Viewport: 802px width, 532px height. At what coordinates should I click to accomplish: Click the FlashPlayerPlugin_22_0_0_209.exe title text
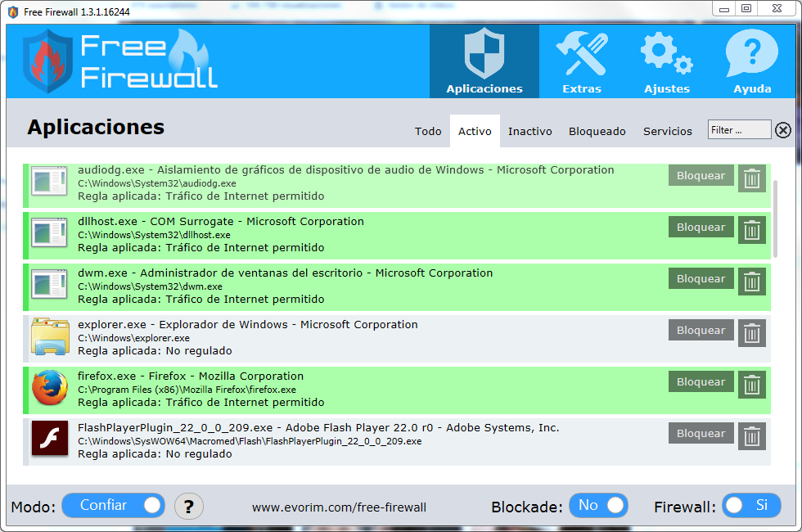coord(318,427)
